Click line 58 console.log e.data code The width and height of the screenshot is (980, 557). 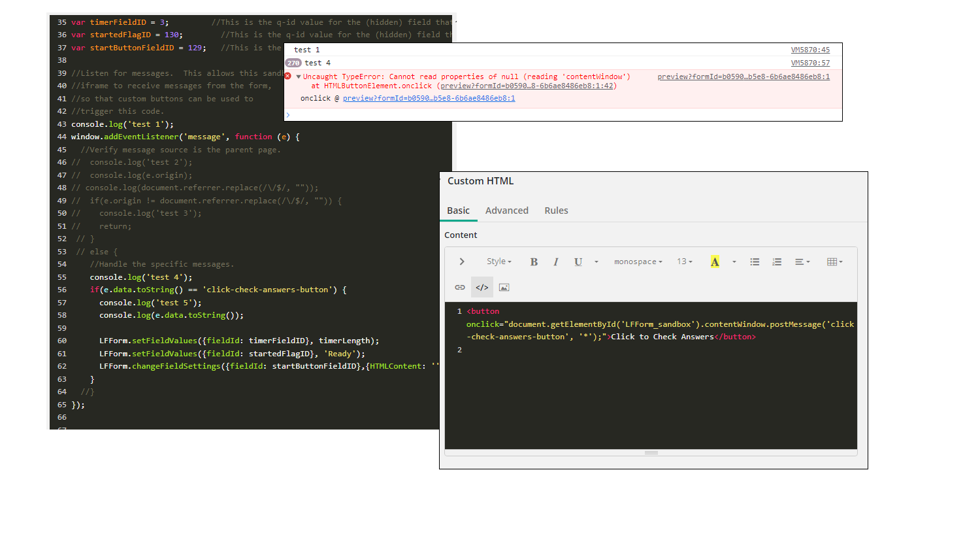(x=171, y=315)
